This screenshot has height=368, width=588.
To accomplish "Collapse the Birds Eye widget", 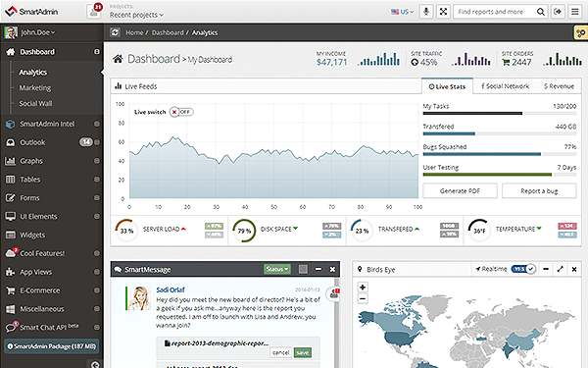I will coord(546,269).
